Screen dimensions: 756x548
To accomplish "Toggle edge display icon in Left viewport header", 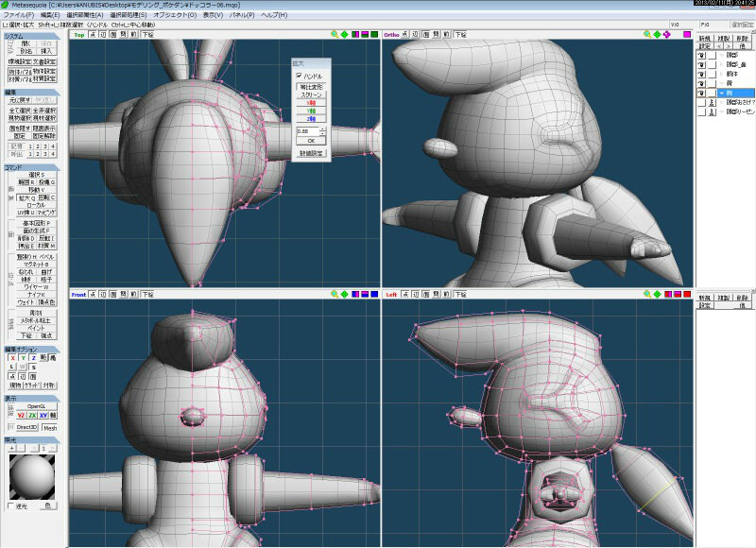I will coord(416,294).
